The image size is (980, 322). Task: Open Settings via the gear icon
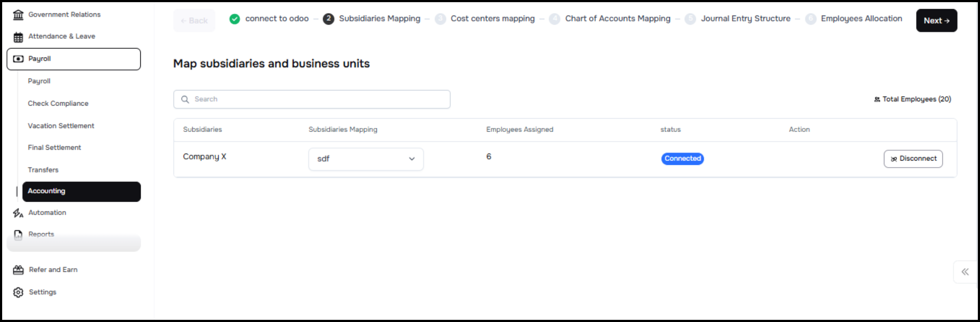tap(18, 293)
